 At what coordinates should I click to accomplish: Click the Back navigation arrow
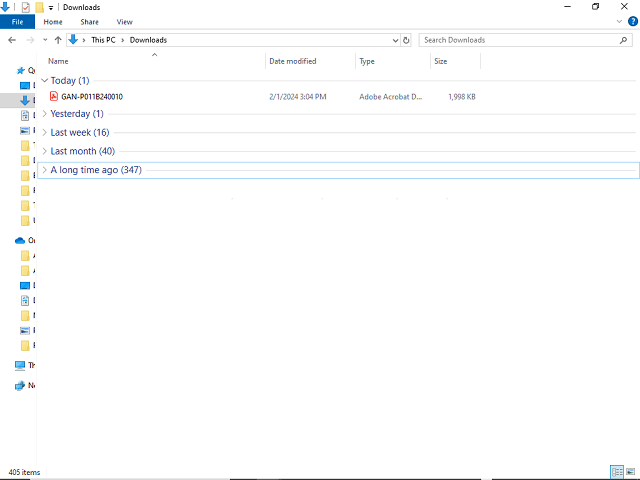coord(11,40)
